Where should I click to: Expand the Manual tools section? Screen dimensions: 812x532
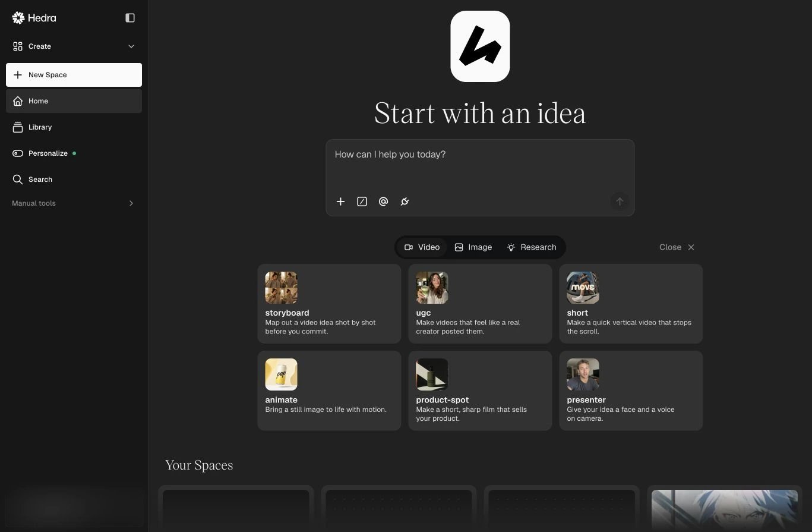tap(74, 203)
